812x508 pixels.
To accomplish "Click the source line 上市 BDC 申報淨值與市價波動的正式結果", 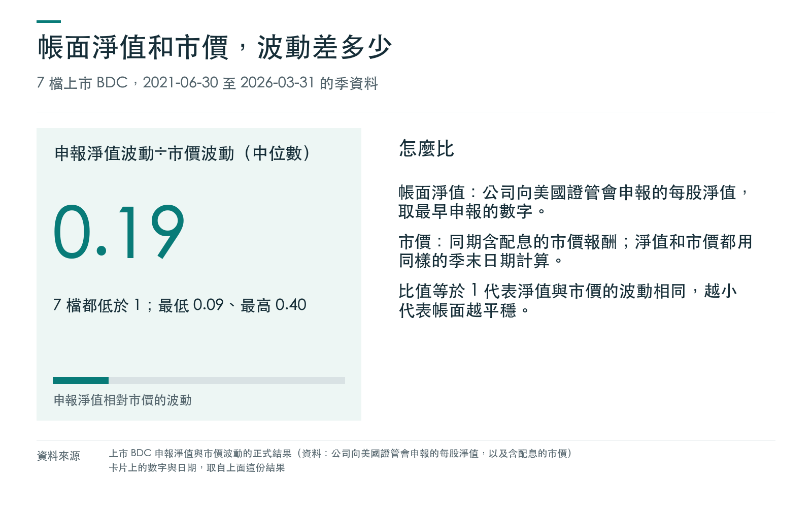I will click(341, 453).
